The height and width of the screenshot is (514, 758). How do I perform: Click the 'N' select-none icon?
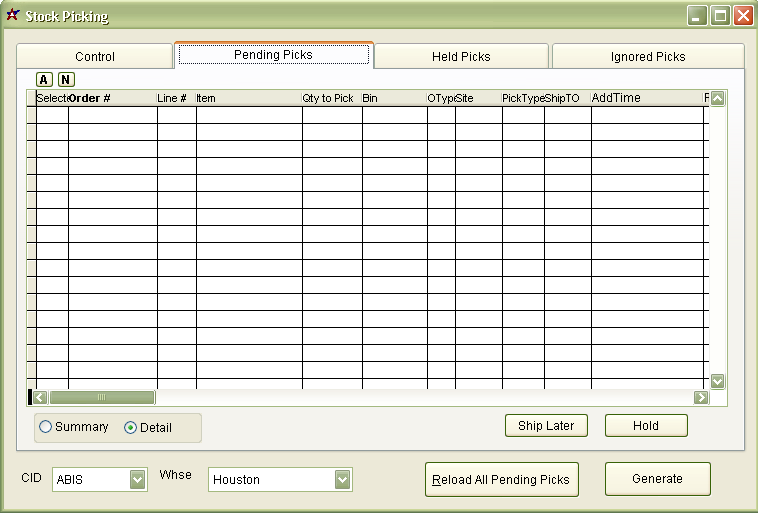click(66, 79)
